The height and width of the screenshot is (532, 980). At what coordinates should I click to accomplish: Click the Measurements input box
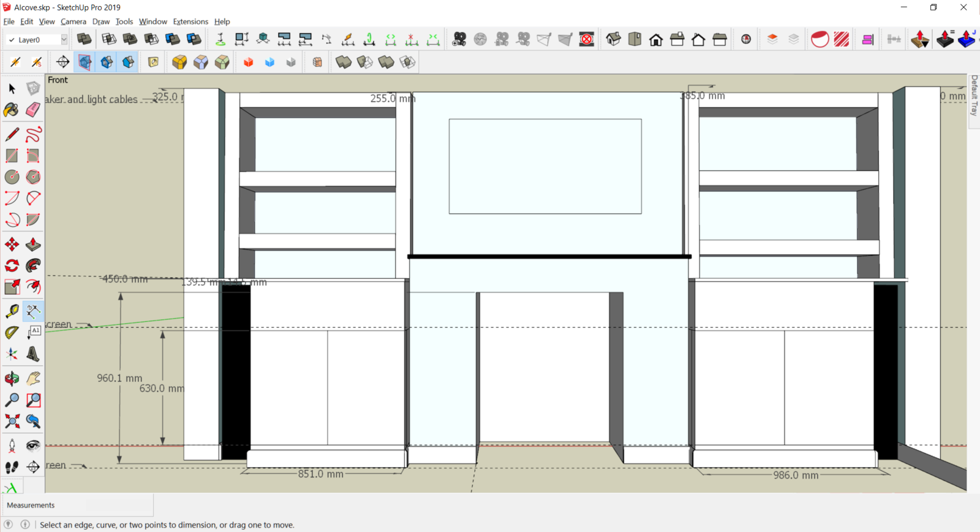118,505
